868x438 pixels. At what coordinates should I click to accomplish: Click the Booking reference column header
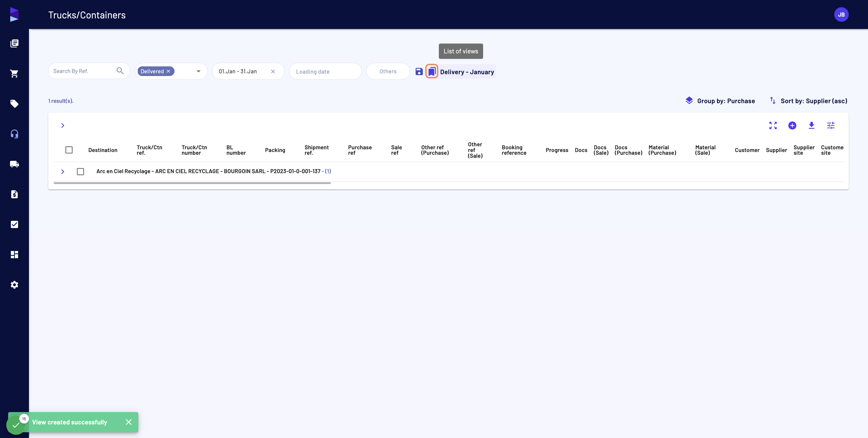tap(514, 150)
